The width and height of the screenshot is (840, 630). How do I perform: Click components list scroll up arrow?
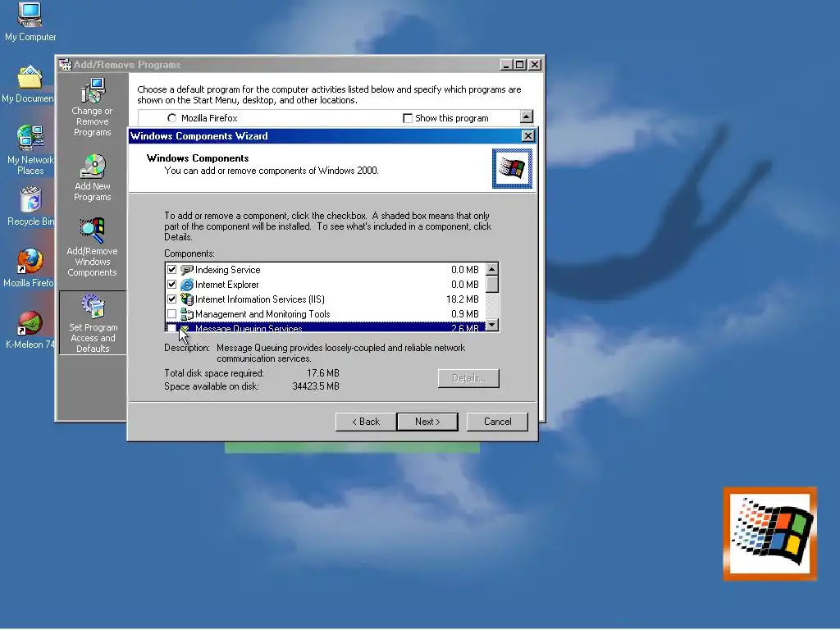(492, 269)
